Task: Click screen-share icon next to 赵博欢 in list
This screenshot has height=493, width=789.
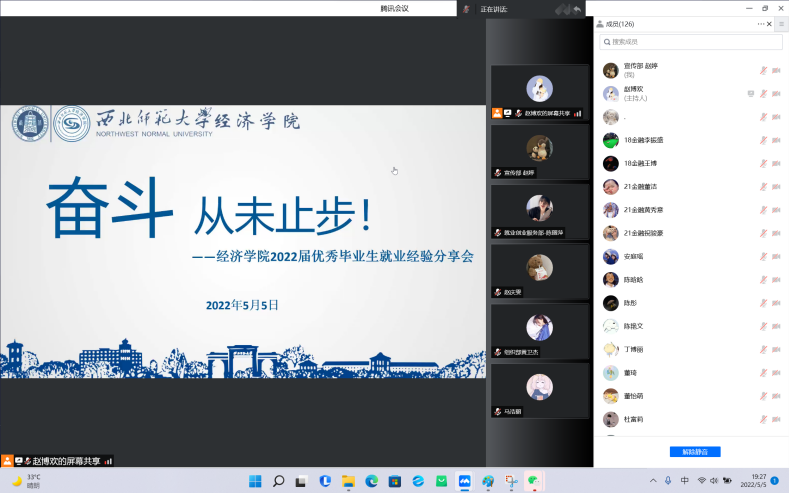Action: pos(750,93)
